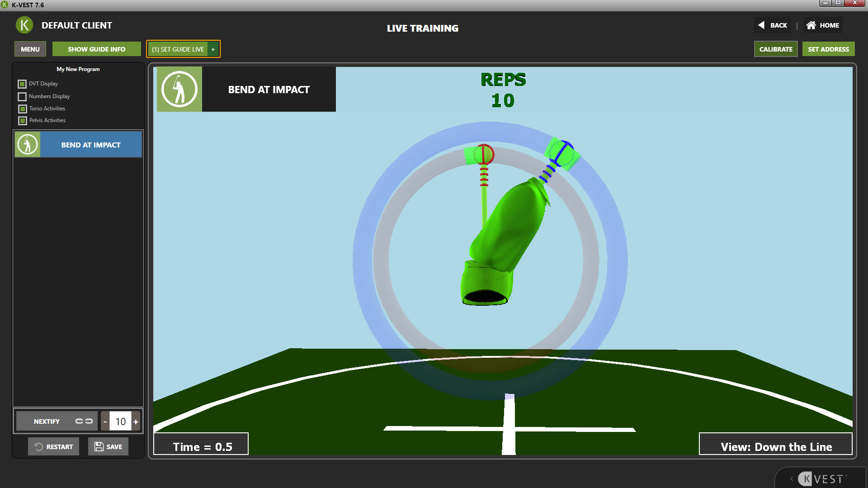Open the Menu button
Viewport: 868px width, 488px height.
[30, 49]
